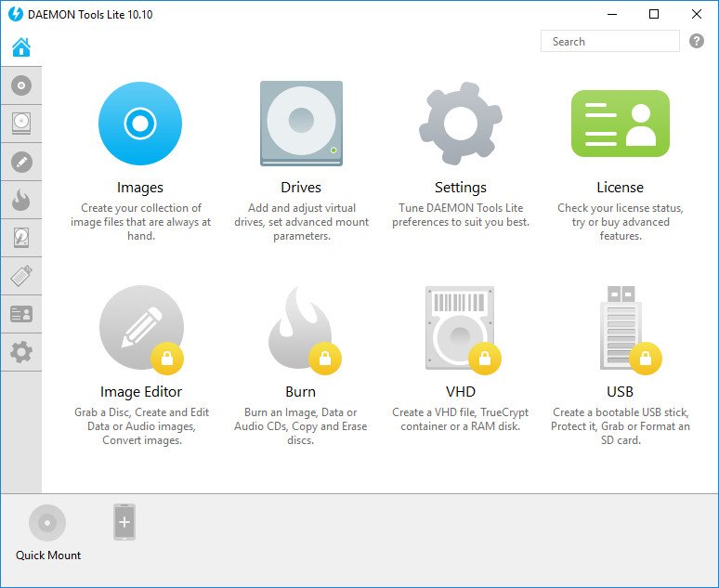Minimize the DAEMON Tools Lite window
The width and height of the screenshot is (719, 588).
point(611,14)
